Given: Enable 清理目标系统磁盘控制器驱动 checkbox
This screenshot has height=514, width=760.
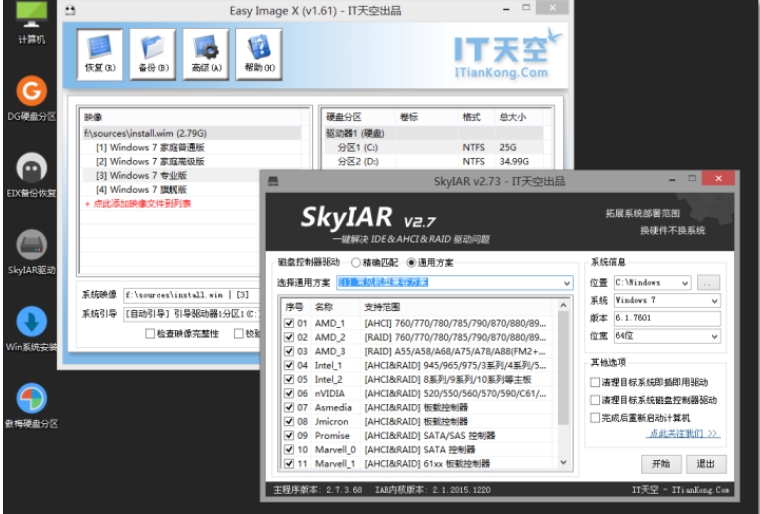Looking at the screenshot, I should pyautogui.click(x=595, y=400).
